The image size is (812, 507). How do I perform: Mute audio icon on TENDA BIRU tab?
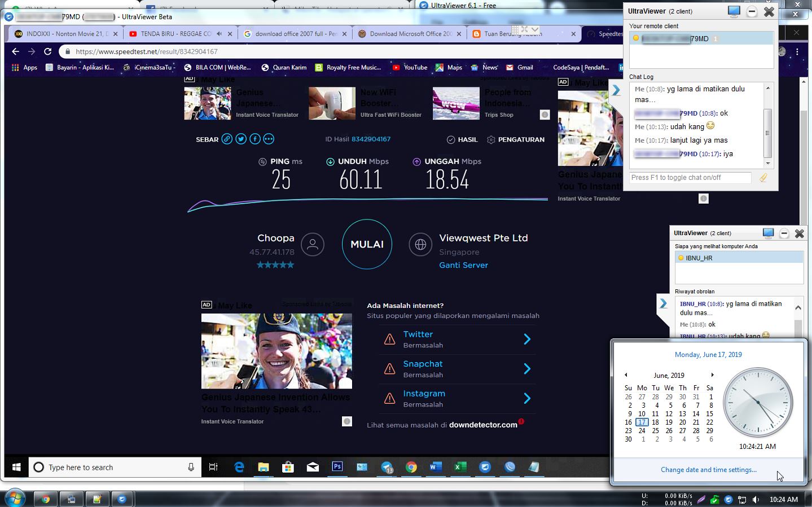[220, 34]
